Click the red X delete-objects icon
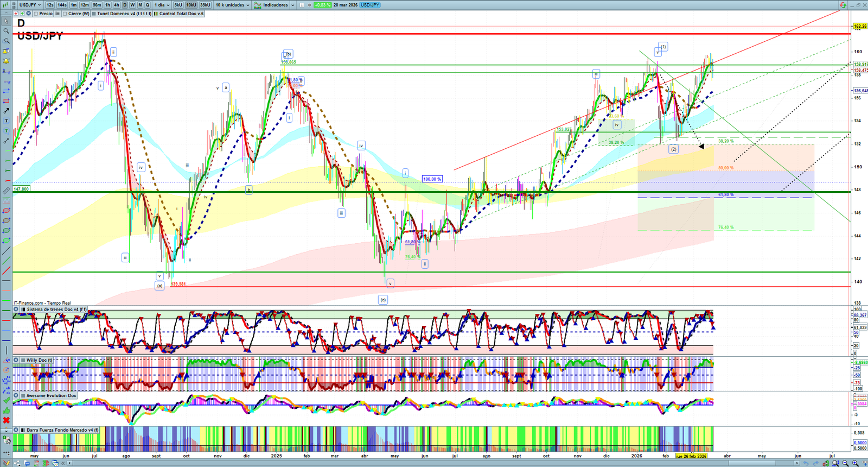Screen dimensions: 868x467 pyautogui.click(x=7, y=420)
